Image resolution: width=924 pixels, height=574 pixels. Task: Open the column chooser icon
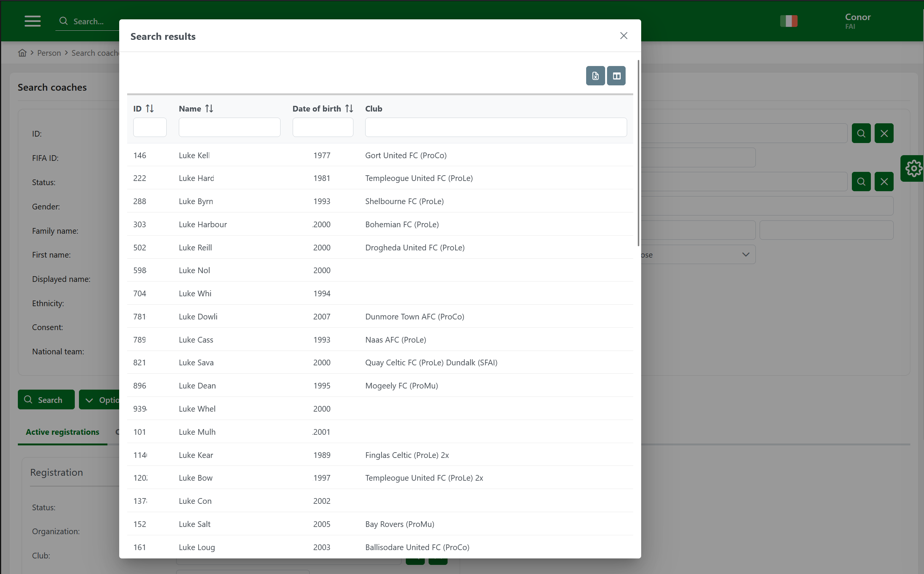click(616, 76)
